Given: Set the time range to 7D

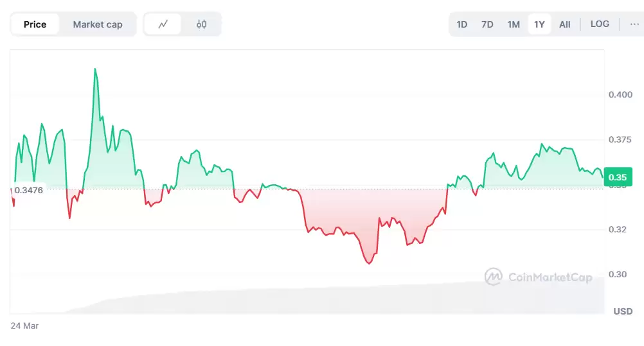Looking at the screenshot, I should click(487, 24).
